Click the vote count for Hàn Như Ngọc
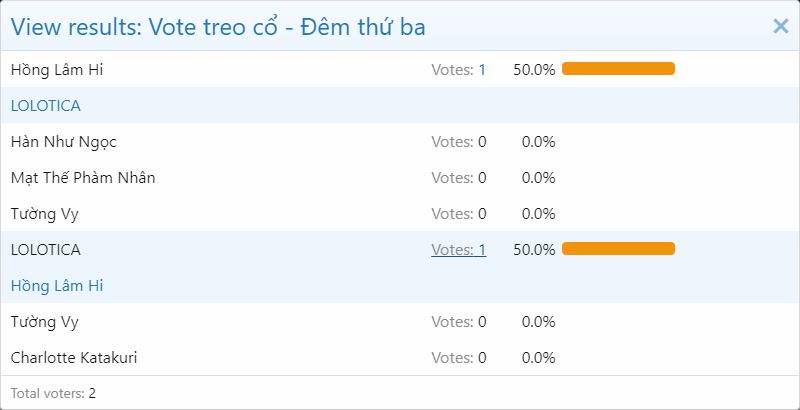Screen dimensions: 800x410 [x=458, y=142]
